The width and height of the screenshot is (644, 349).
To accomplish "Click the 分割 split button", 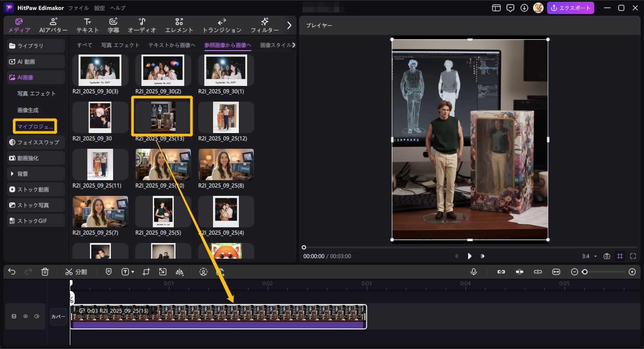I will [76, 272].
